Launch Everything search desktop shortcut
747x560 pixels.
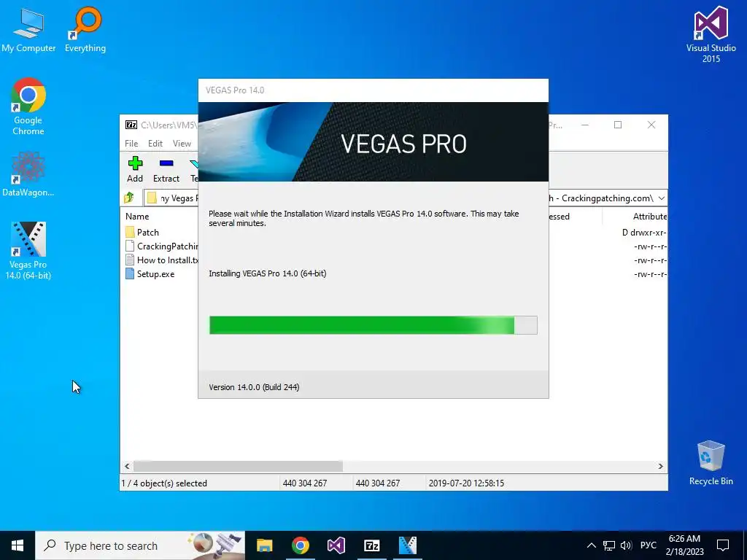tap(85, 29)
